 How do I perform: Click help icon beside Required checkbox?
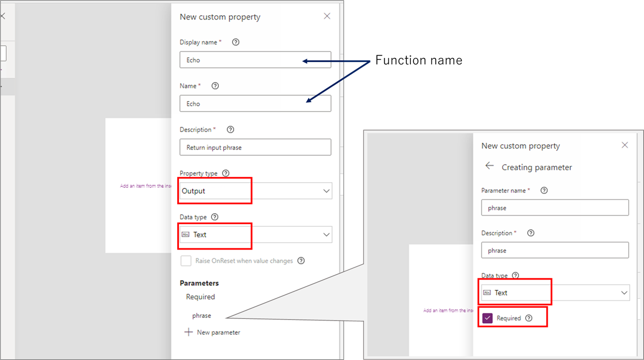(529, 318)
